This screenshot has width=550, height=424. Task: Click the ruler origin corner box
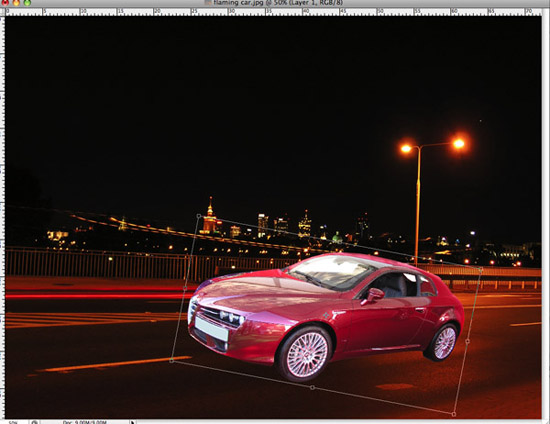pos(2,12)
